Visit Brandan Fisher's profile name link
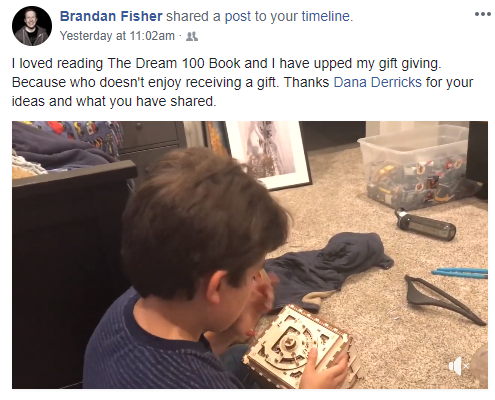This screenshot has width=495, height=400. click(x=111, y=16)
